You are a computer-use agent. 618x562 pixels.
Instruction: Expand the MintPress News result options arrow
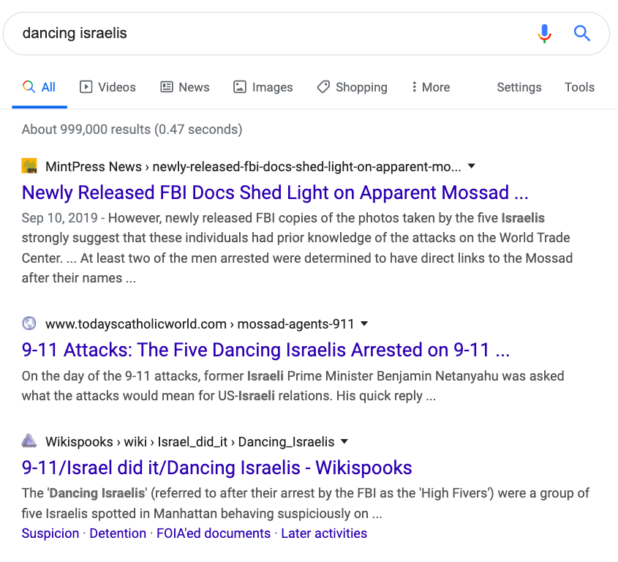(472, 166)
